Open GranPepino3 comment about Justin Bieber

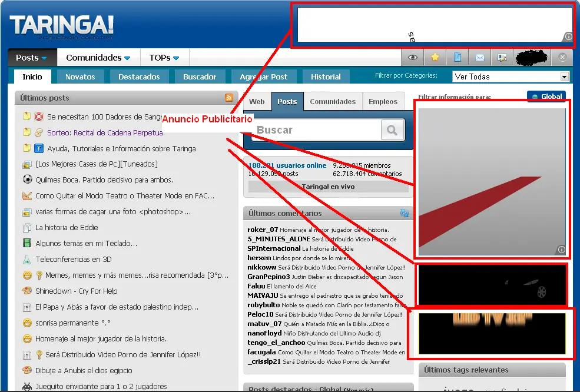325,277
